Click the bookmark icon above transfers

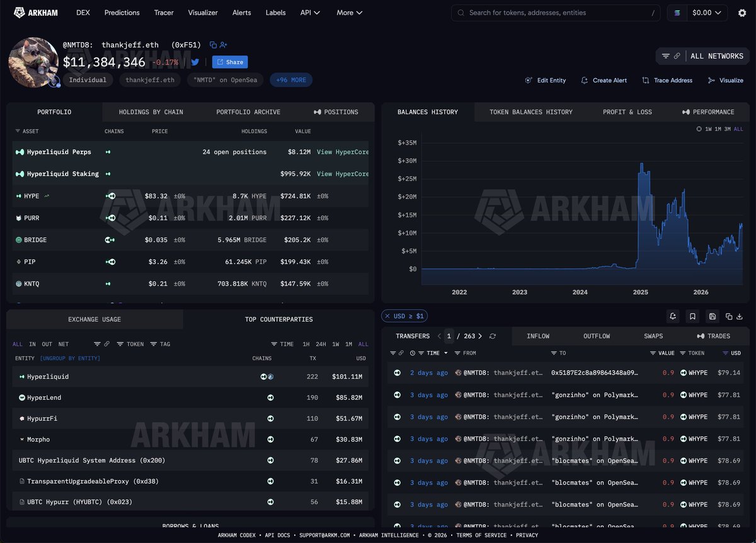point(692,316)
